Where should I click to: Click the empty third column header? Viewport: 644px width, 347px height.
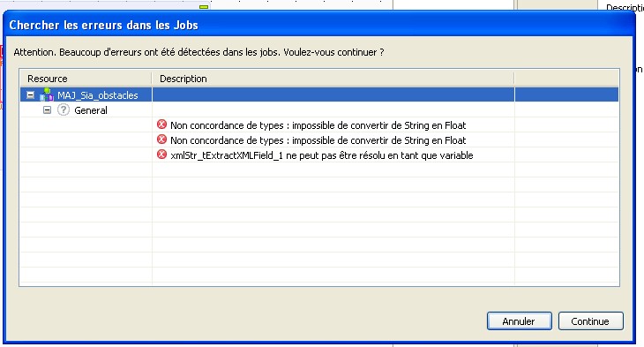pos(566,79)
